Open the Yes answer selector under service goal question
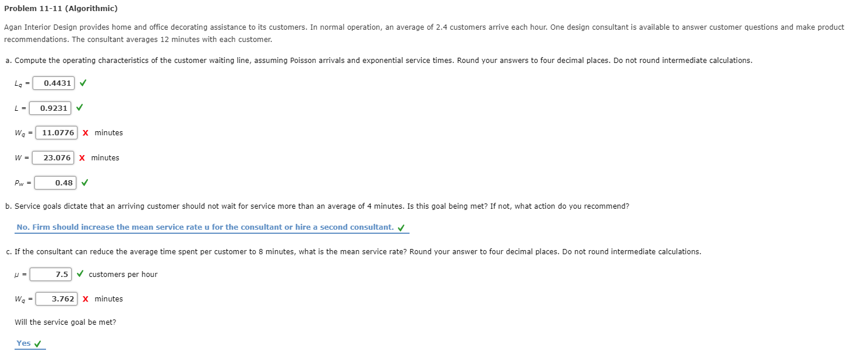This screenshot has height=358, width=868. [x=22, y=343]
